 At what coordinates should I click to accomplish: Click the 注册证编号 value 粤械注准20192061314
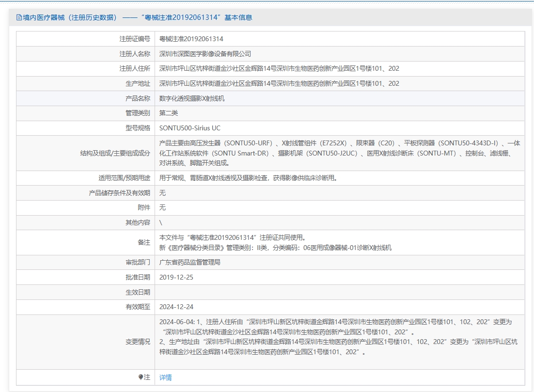pos(191,39)
